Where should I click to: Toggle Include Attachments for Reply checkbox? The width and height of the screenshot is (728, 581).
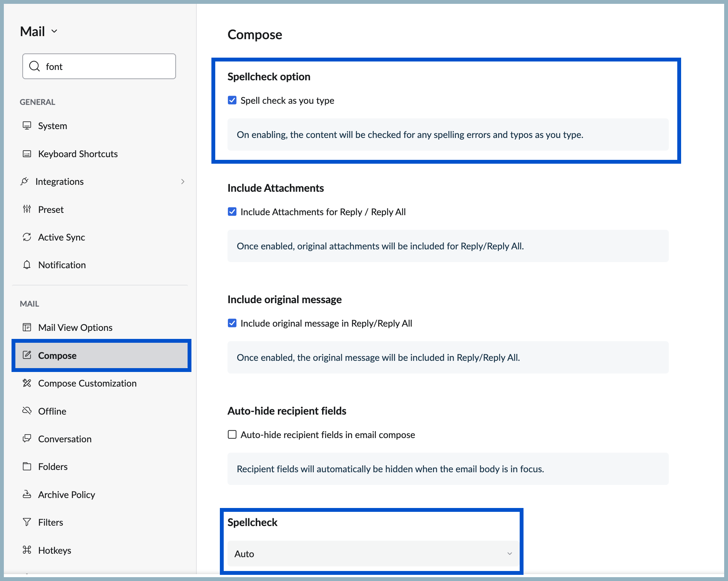tap(232, 212)
